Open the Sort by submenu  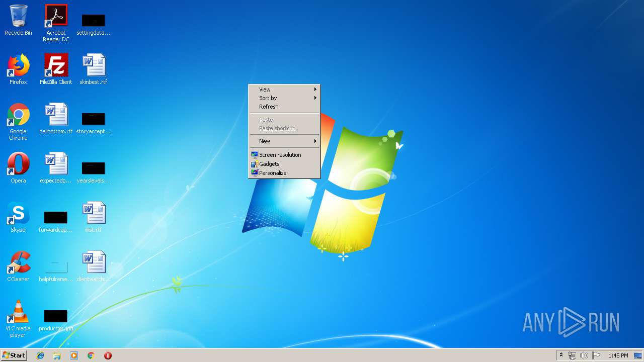[284, 98]
